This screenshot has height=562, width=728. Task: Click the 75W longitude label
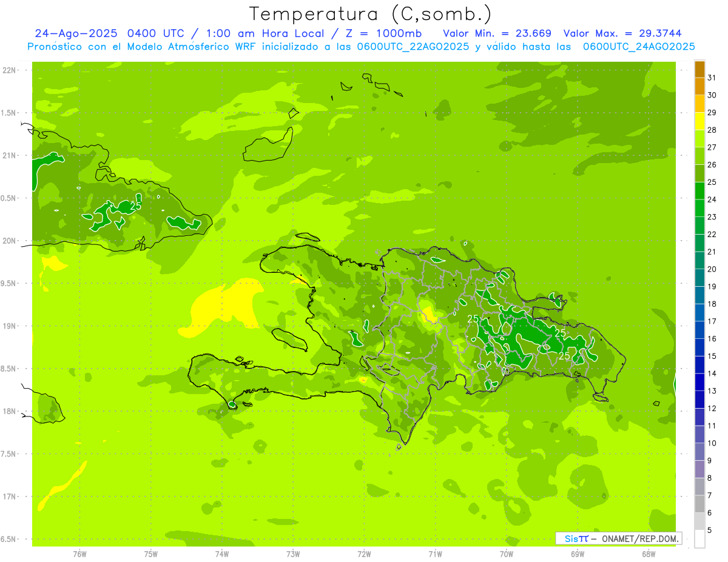click(x=150, y=554)
